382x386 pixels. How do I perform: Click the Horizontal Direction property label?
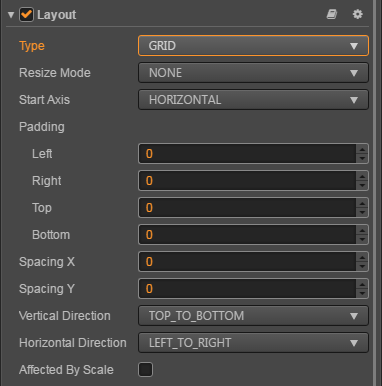(73, 343)
